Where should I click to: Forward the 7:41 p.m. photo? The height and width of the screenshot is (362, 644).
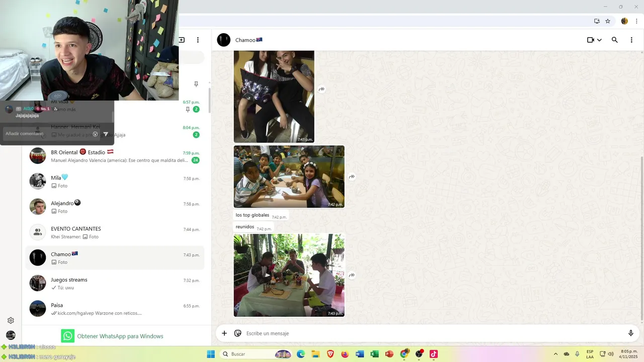[x=321, y=89]
